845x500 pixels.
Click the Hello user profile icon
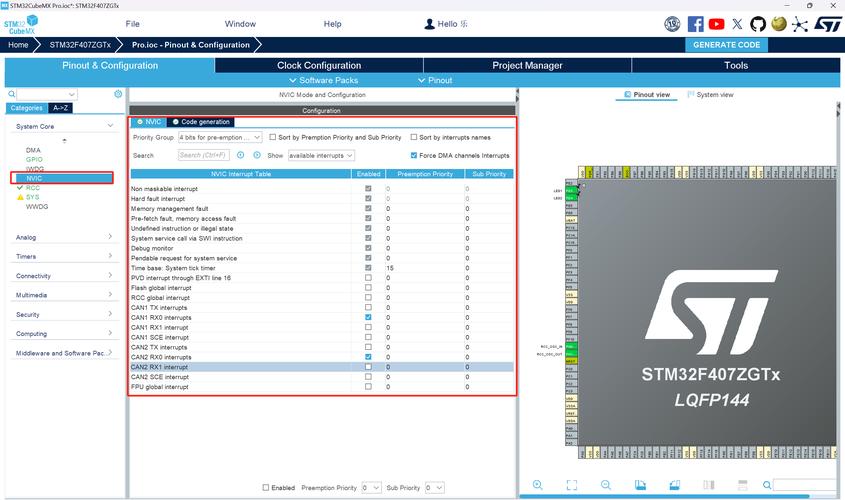pyautogui.click(x=430, y=24)
